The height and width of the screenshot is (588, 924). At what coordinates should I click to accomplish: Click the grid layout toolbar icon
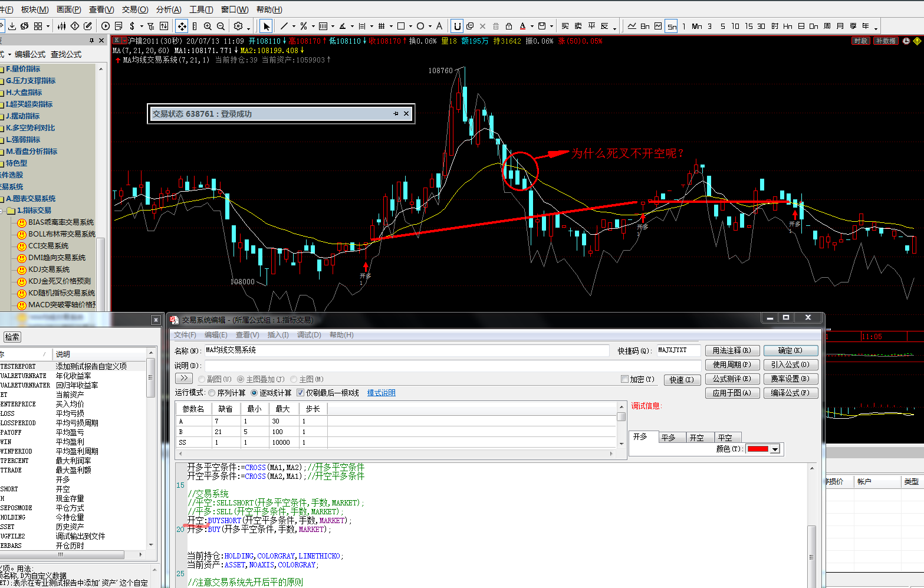(x=38, y=26)
